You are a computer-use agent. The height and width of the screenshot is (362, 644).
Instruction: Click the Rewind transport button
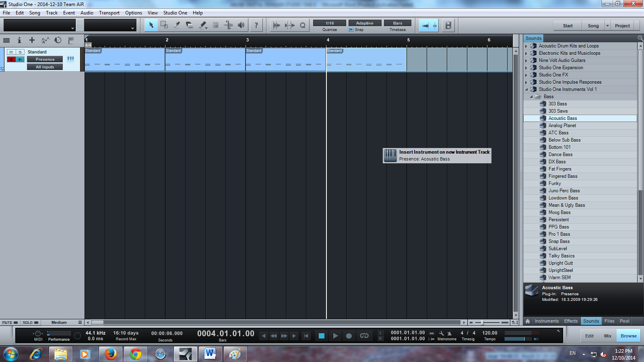[274, 336]
